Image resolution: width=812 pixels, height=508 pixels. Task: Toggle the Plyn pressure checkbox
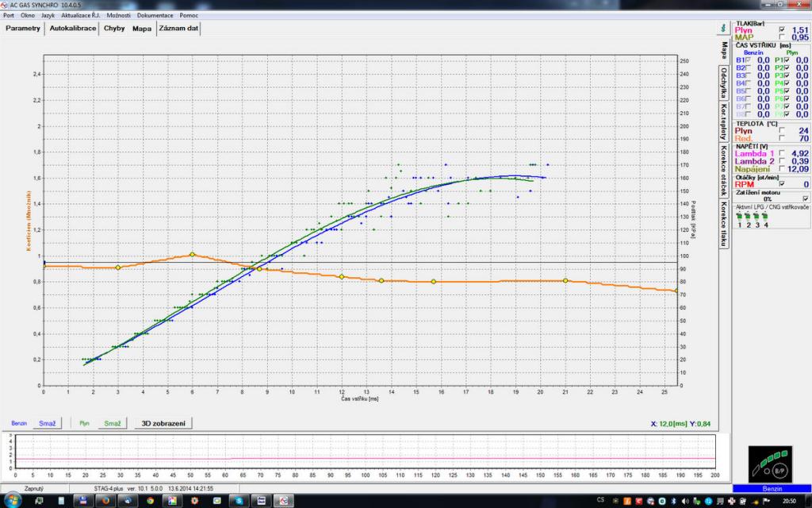783,29
